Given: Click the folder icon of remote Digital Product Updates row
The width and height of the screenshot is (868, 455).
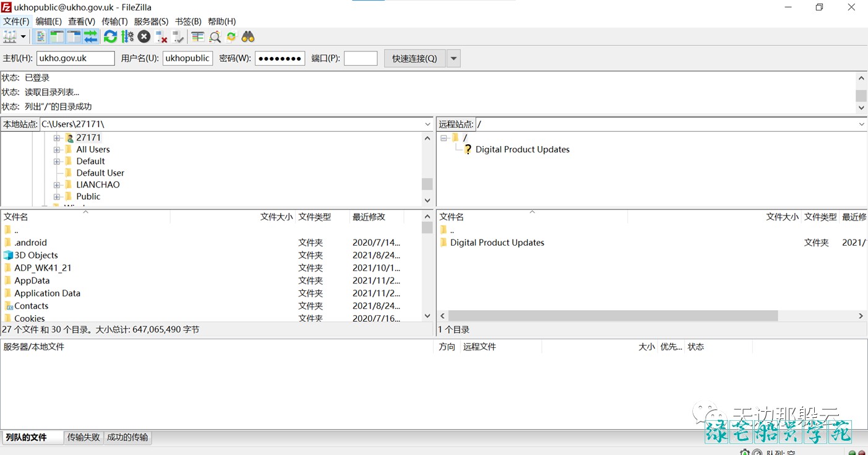Looking at the screenshot, I should [x=444, y=243].
